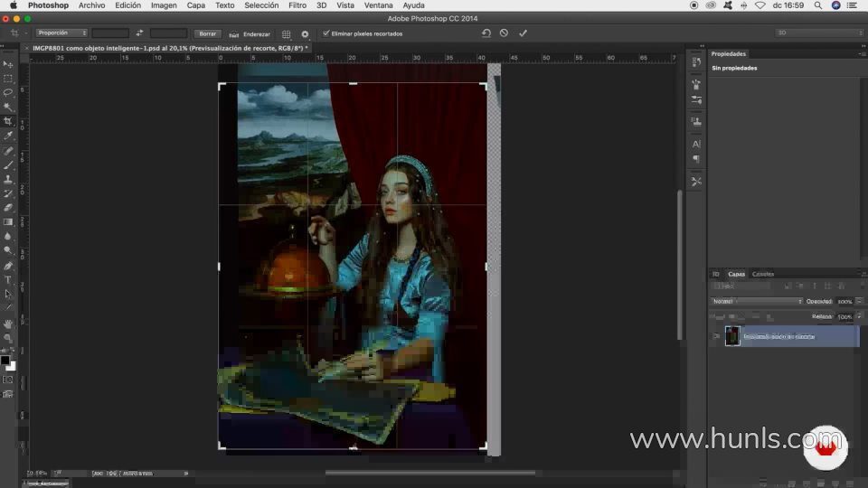868x488 pixels.
Task: Reset the crop box with the undo arrow
Action: (x=486, y=33)
